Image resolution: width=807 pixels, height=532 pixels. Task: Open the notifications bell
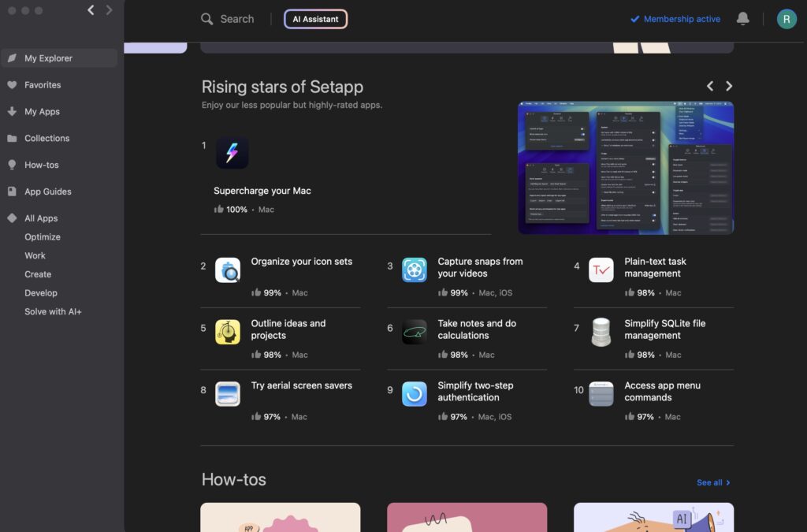click(742, 19)
